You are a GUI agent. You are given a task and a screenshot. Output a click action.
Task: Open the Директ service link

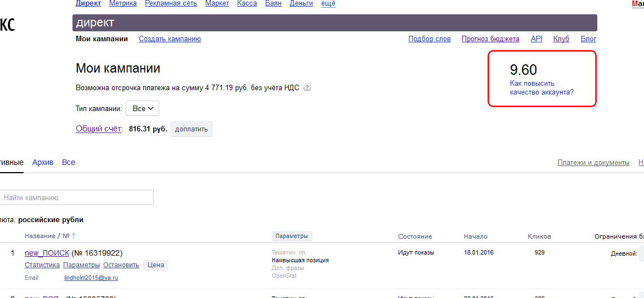click(x=88, y=4)
